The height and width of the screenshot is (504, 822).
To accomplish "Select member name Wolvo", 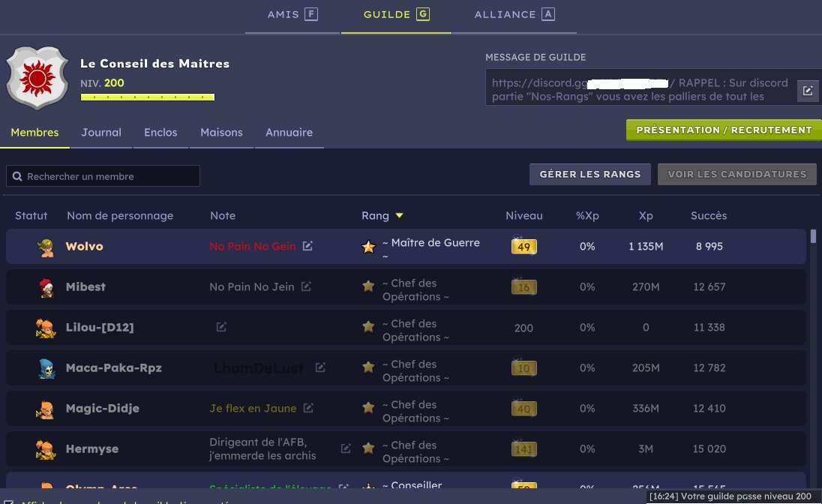I will [x=85, y=246].
